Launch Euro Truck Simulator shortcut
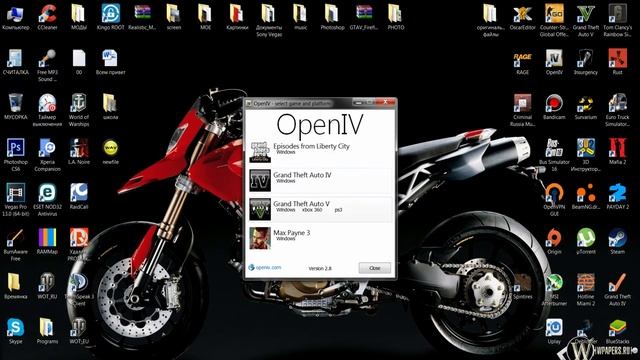640x360 pixels. 618,110
